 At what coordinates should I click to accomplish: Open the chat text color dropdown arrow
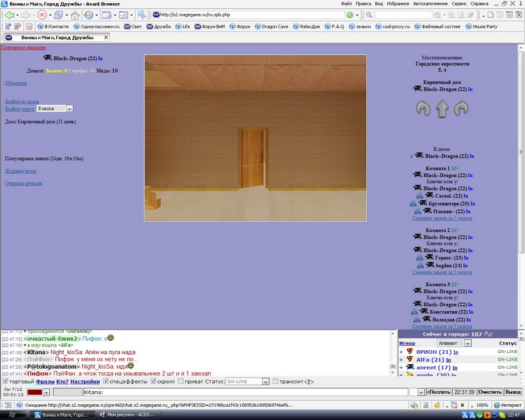(x=47, y=392)
